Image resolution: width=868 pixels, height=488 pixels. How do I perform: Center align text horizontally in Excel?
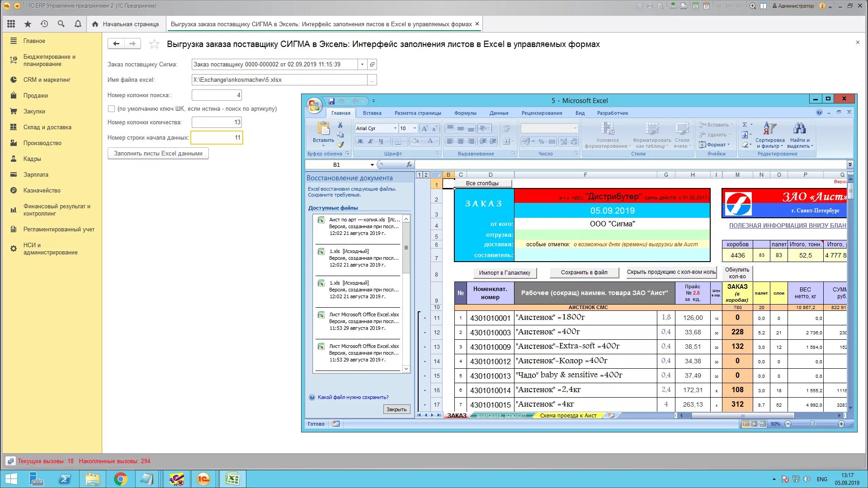(x=461, y=141)
